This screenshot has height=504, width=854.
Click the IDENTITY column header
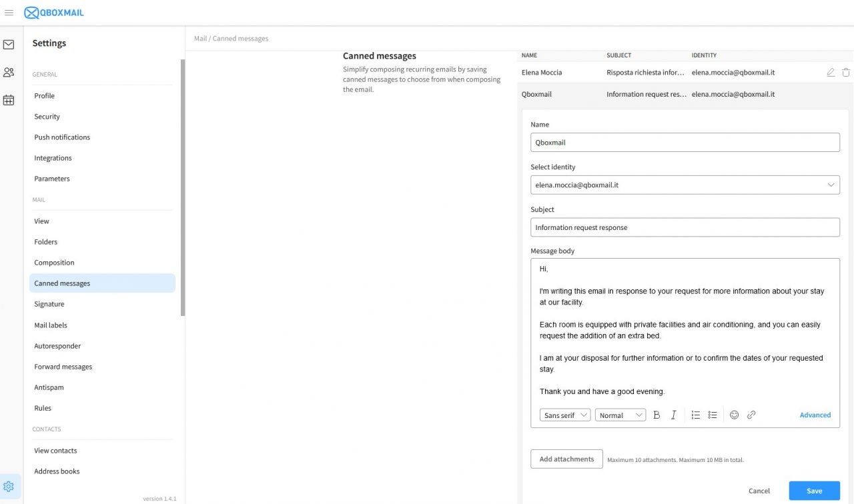(x=704, y=55)
